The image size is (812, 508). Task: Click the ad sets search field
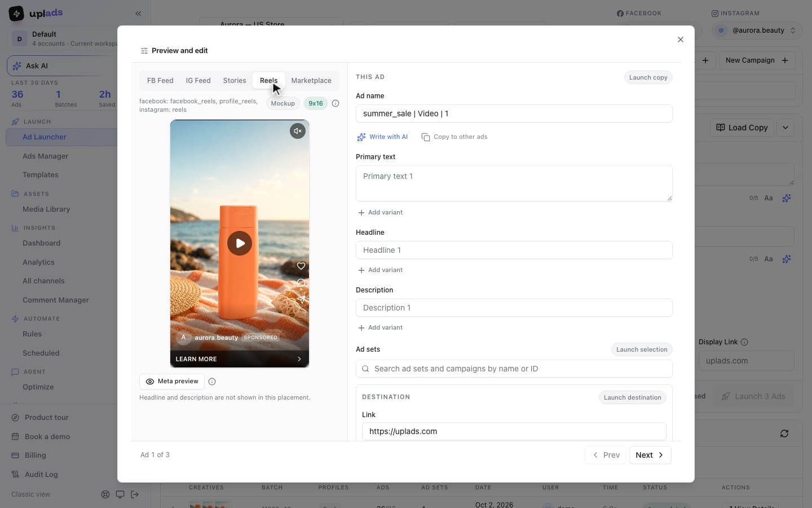pos(514,369)
